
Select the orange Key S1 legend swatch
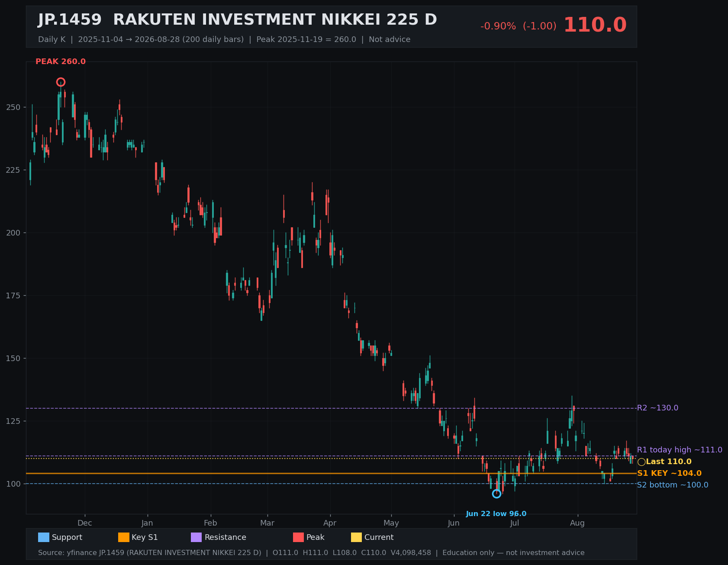124,537
